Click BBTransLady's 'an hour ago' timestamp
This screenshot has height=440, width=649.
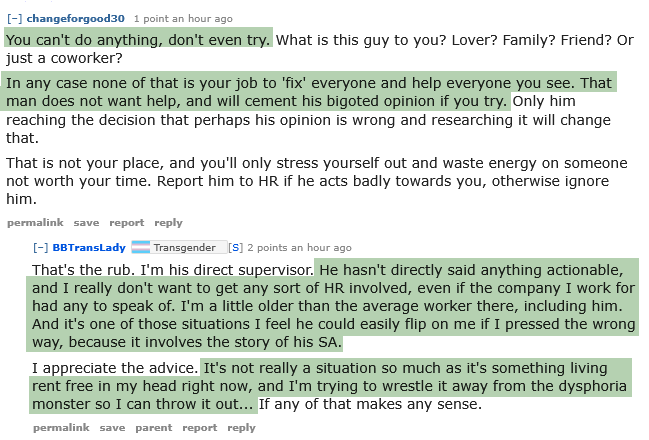(319, 247)
